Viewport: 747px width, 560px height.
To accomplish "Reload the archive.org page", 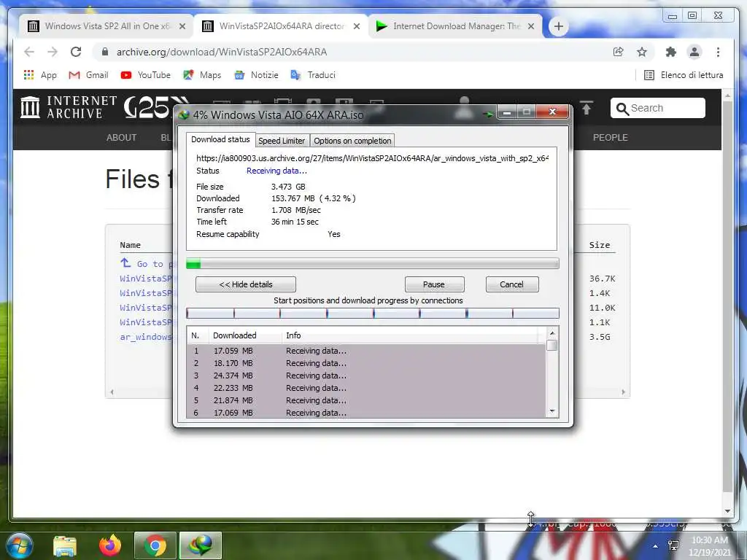I will click(76, 52).
